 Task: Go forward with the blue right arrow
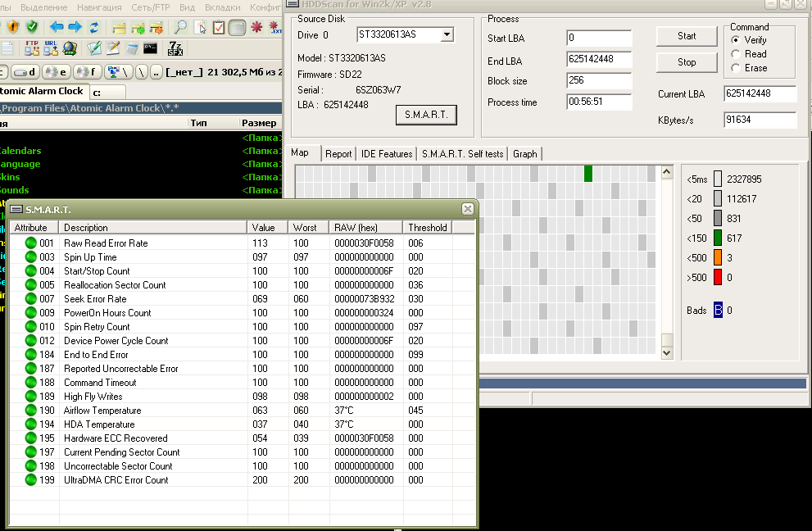click(x=75, y=27)
